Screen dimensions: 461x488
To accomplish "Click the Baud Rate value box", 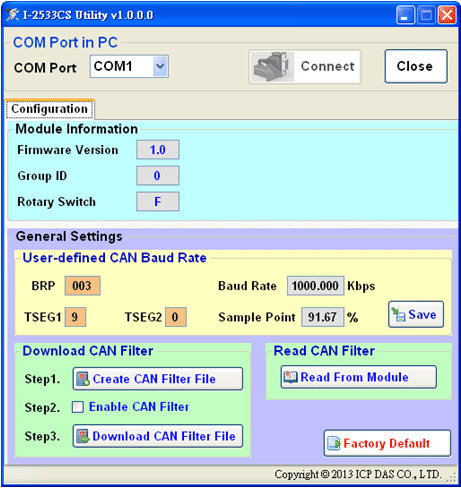I will coord(315,286).
